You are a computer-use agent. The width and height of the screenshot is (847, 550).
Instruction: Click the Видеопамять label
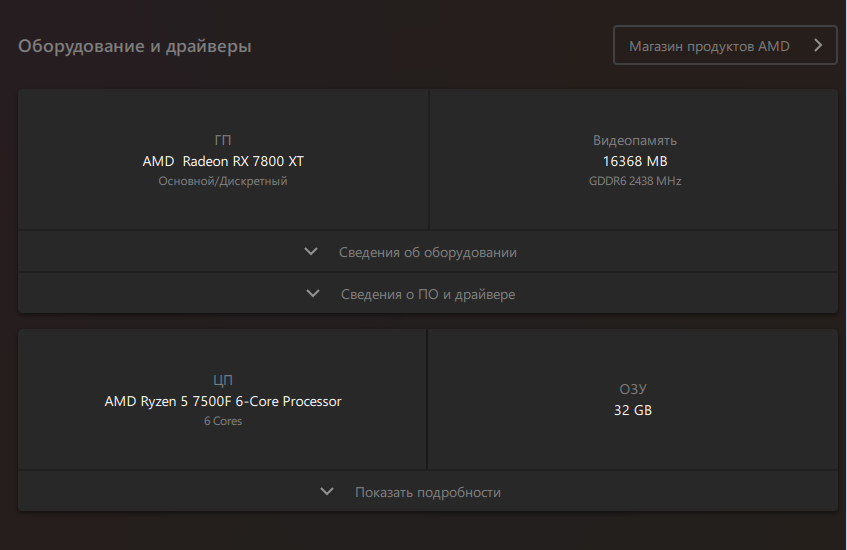pyautogui.click(x=635, y=141)
